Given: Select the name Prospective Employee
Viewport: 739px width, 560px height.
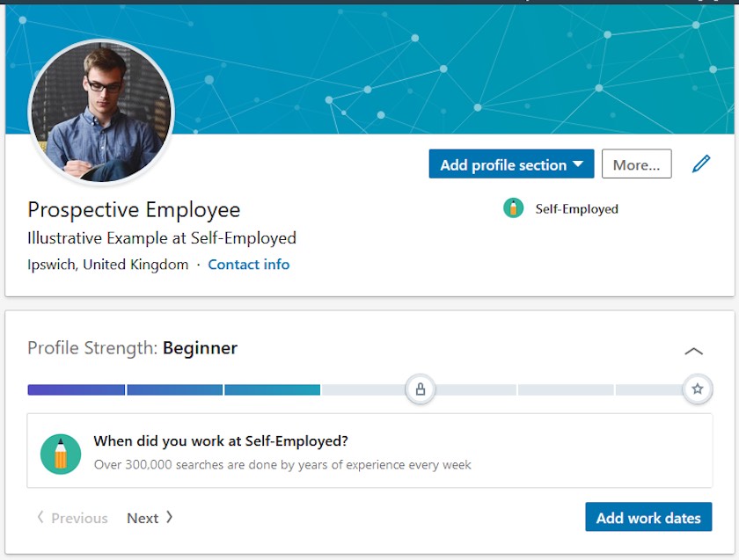Looking at the screenshot, I should point(133,209).
